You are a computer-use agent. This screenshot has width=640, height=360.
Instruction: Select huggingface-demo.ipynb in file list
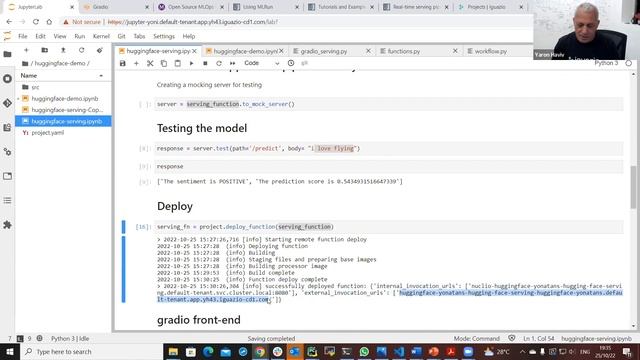63,98
